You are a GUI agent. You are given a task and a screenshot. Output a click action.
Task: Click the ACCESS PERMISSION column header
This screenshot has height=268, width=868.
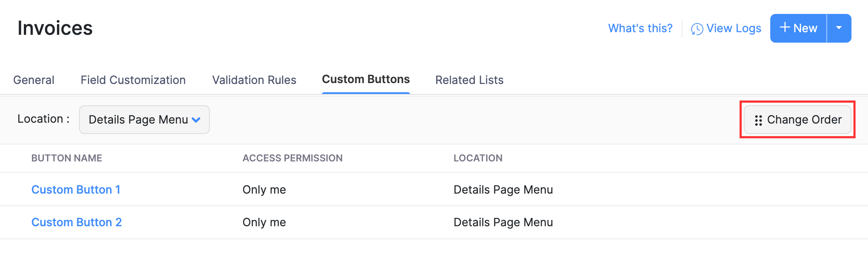point(292,158)
